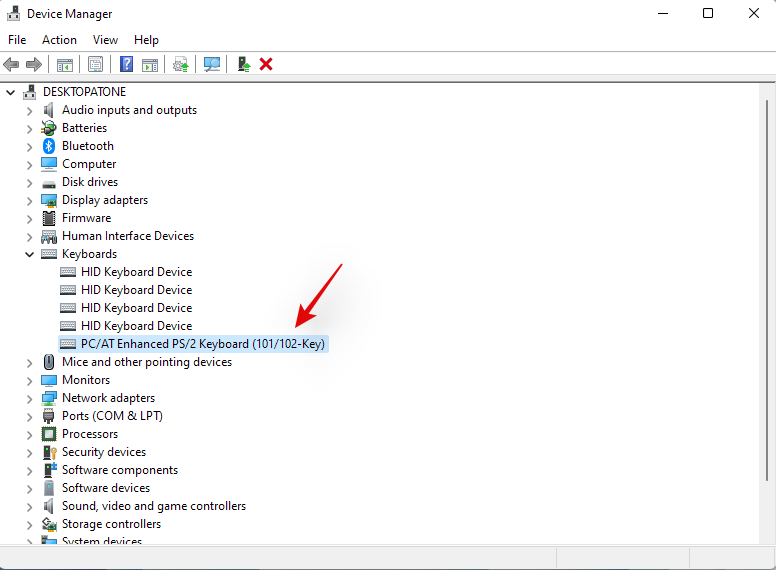This screenshot has width=776, height=570.
Task: Select the first HID Keyboard Device
Action: (x=136, y=272)
